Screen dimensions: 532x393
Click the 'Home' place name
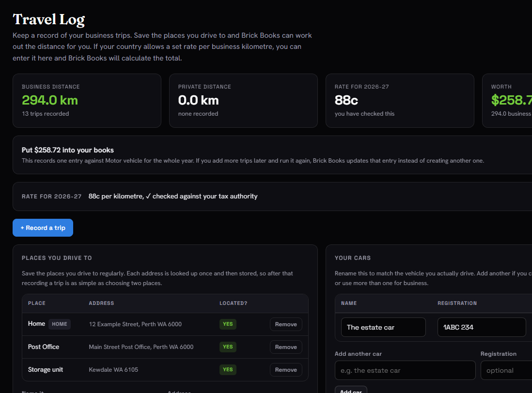coord(37,323)
